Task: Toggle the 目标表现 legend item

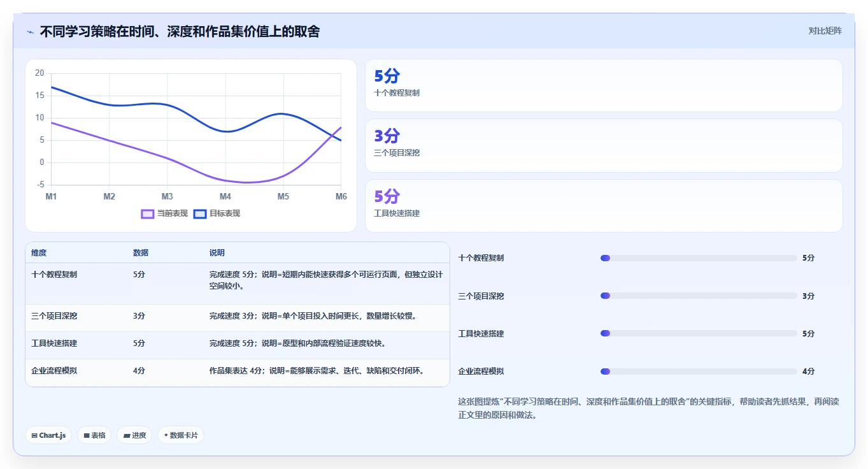Action: pos(217,213)
